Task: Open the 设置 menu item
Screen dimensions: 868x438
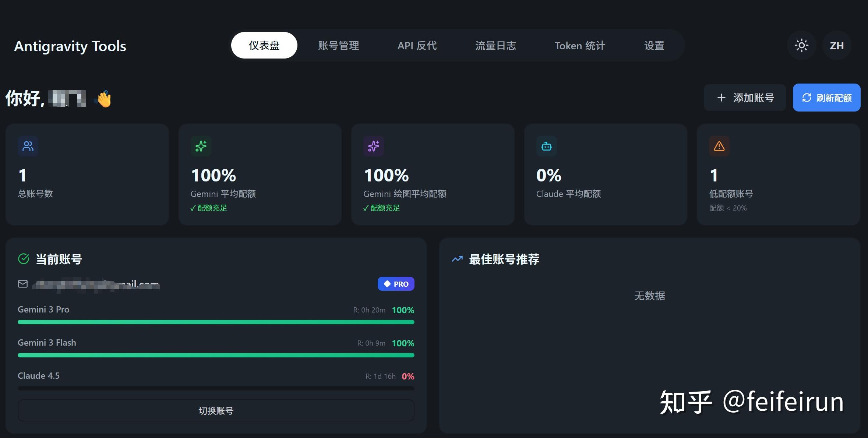Action: pos(654,45)
